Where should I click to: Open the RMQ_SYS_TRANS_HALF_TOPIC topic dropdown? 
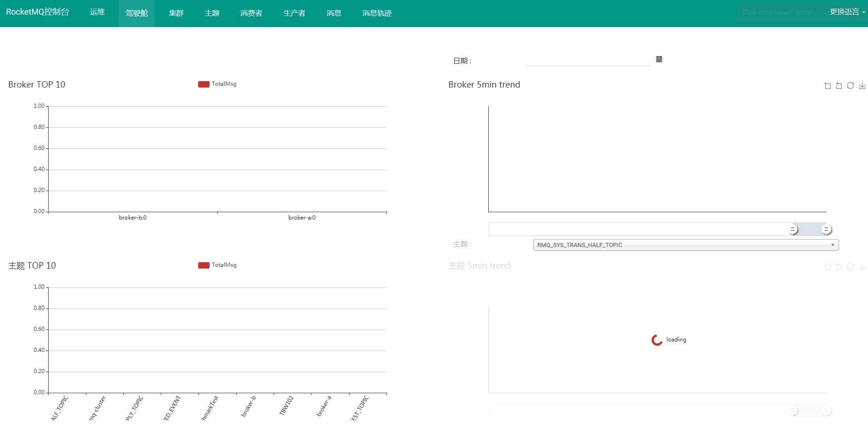[x=686, y=245]
